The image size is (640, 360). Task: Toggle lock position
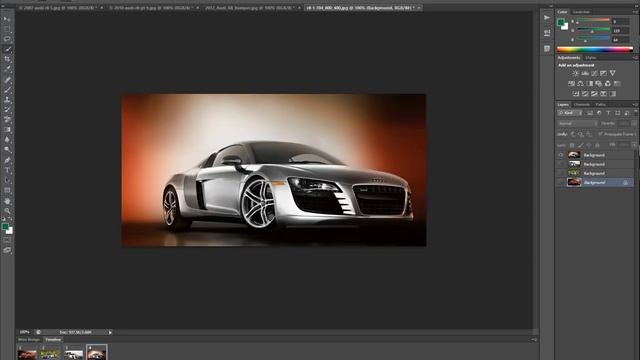click(x=589, y=145)
